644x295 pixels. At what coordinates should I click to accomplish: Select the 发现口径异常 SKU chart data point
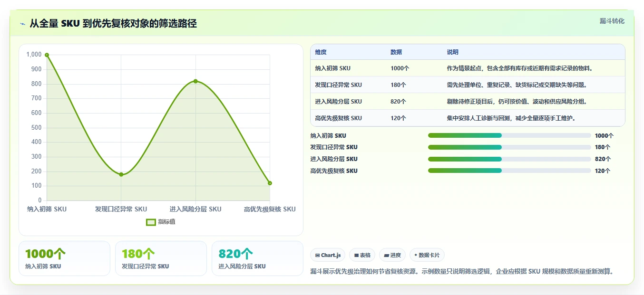click(x=121, y=175)
